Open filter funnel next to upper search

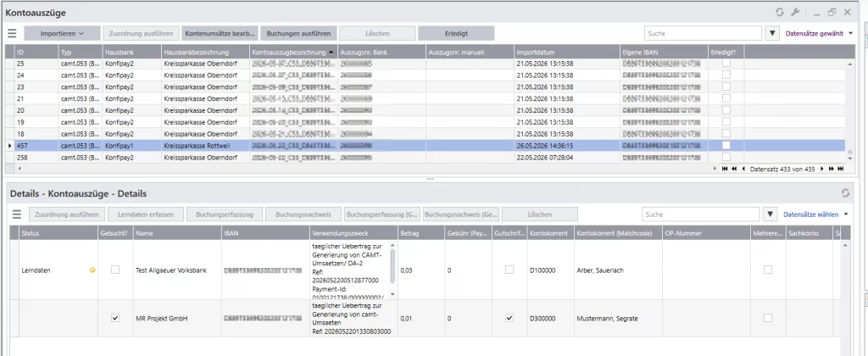(x=772, y=34)
